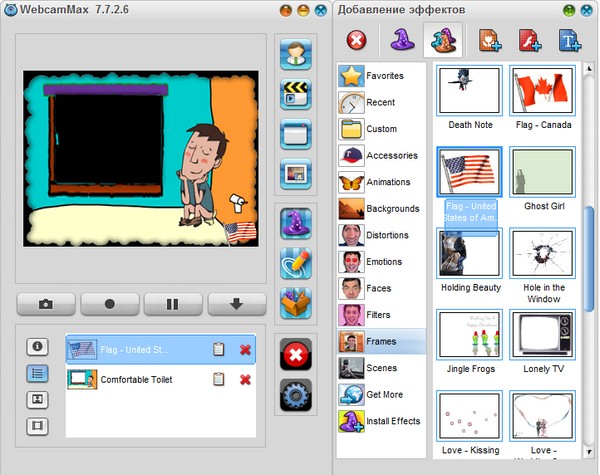Open the webcam source person icon

point(296,55)
